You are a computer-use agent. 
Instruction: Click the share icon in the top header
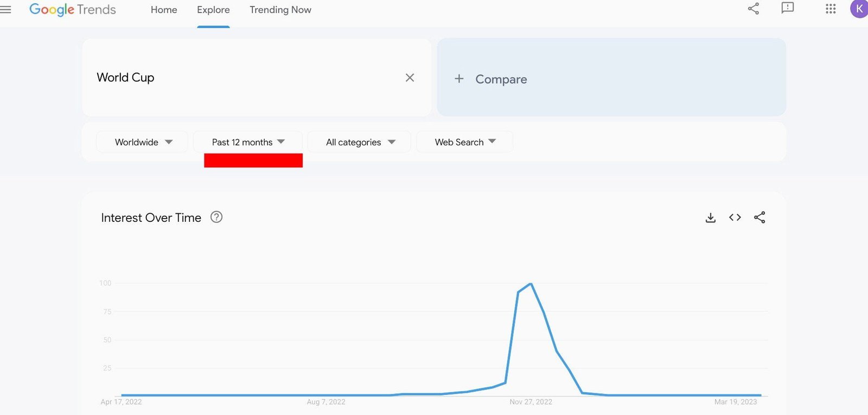[754, 9]
